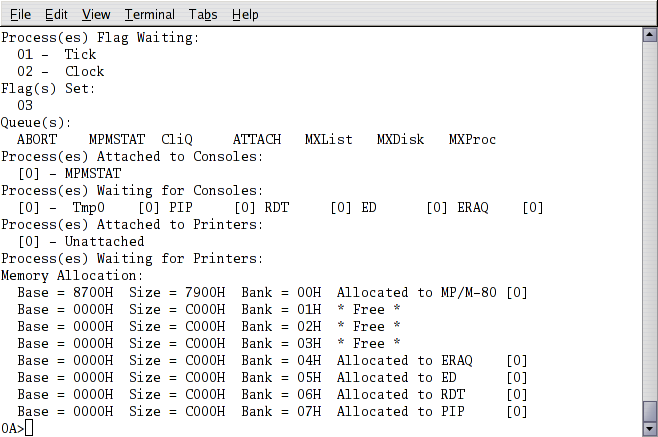Open the View menu
Viewport: 658px width, 437px height.
(x=96, y=14)
